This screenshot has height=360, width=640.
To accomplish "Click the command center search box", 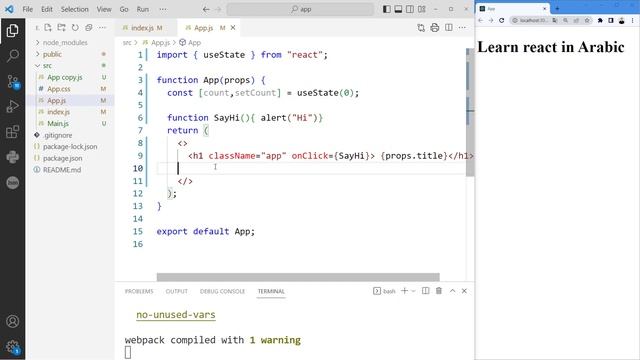I will pos(300,9).
